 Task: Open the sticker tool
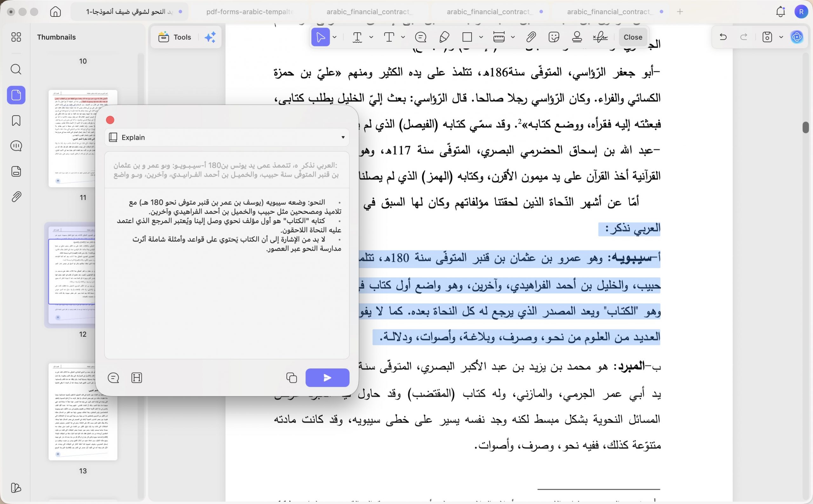[x=554, y=37]
